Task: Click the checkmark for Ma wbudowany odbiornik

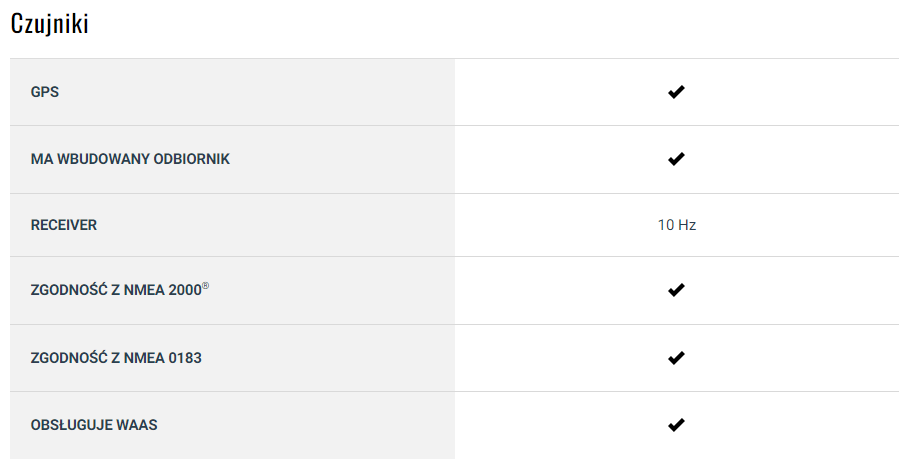Action: 676,159
